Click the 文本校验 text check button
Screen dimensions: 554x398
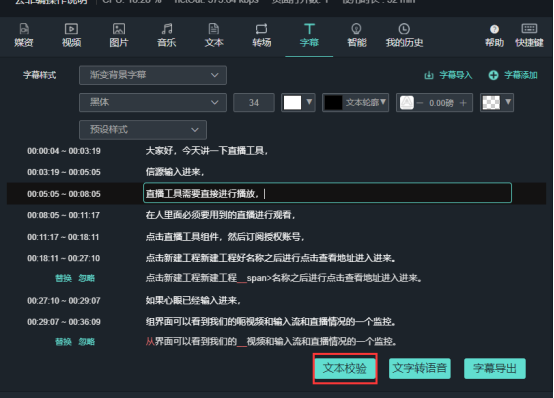pos(345,368)
